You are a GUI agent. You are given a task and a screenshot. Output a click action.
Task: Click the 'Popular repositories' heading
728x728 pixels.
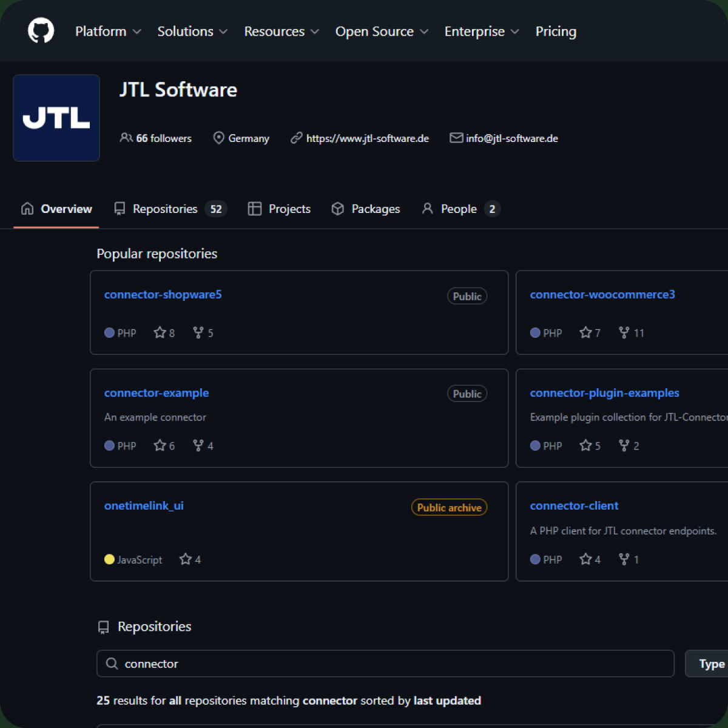coord(157,254)
